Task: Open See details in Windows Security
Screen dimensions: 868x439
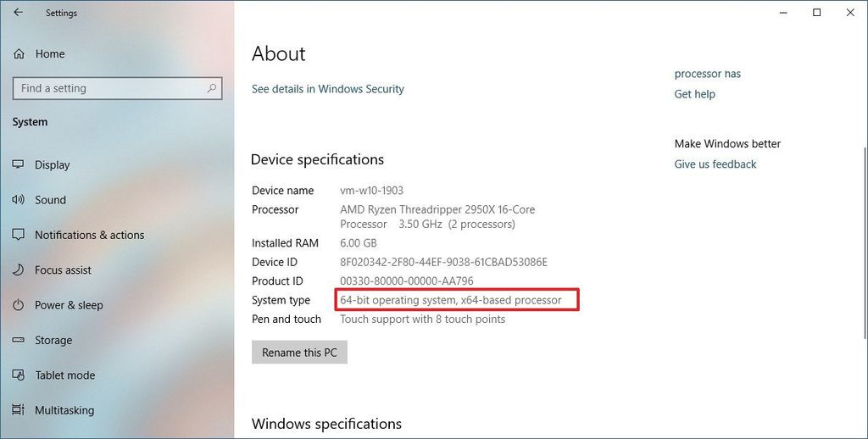Action: [327, 89]
